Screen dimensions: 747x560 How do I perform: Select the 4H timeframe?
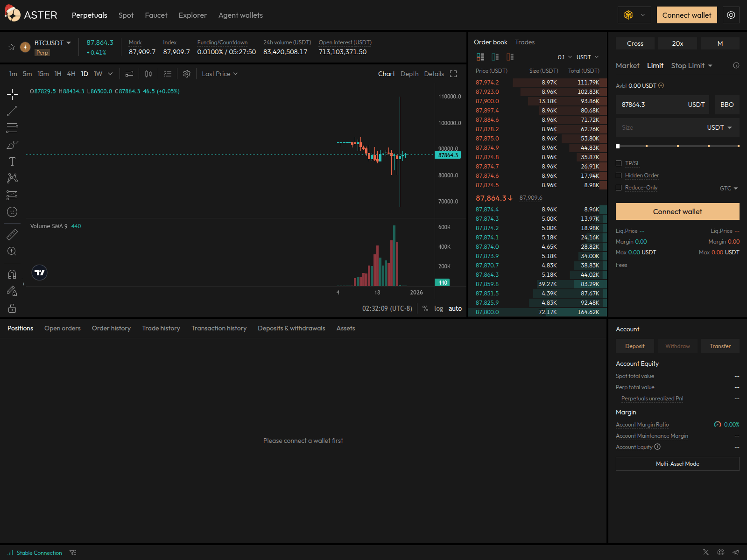71,74
